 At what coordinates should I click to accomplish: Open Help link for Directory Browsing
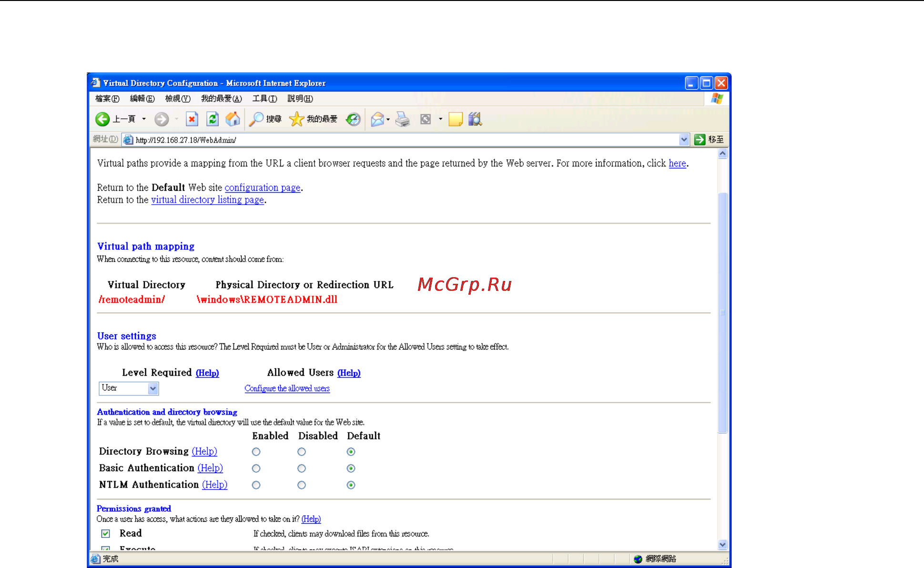(204, 452)
